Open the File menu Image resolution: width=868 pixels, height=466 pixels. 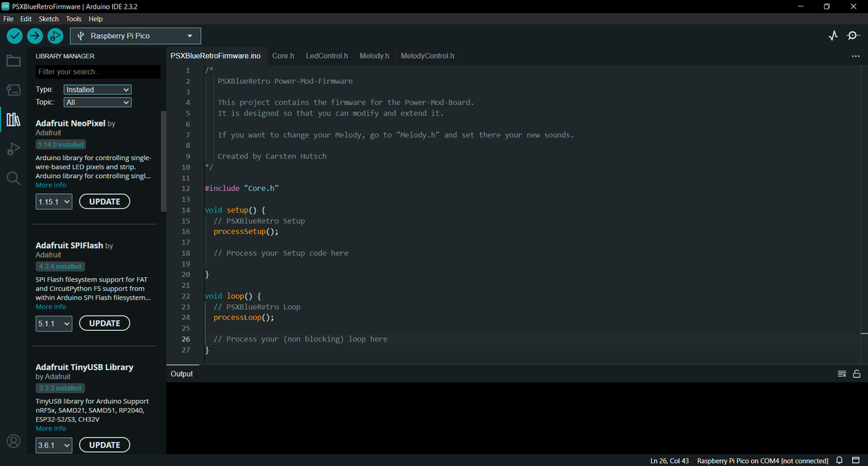[9, 19]
